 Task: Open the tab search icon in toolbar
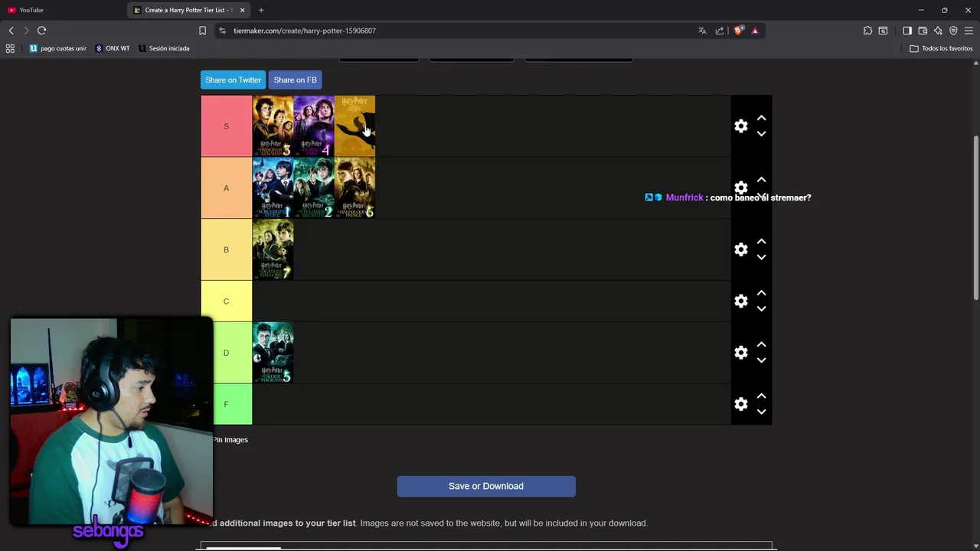point(883,31)
